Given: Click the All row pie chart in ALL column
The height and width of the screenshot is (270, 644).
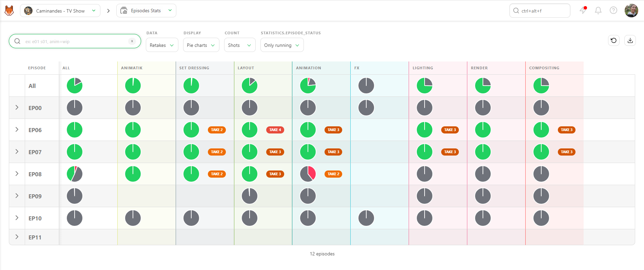Looking at the screenshot, I should (75, 86).
